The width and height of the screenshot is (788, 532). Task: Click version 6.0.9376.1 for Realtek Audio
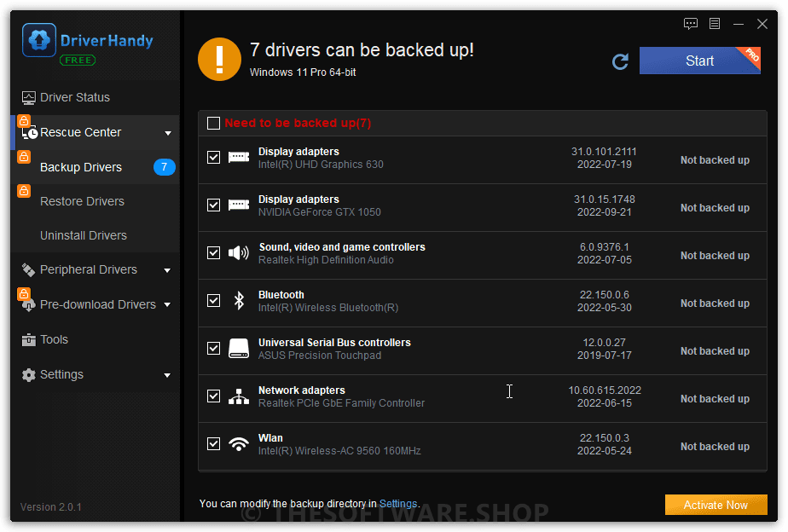(x=604, y=247)
